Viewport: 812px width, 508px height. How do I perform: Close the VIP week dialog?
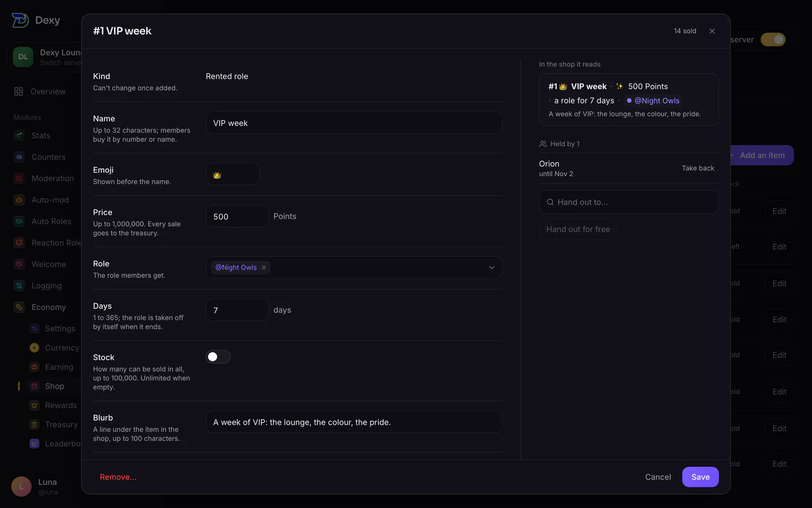pyautogui.click(x=712, y=31)
